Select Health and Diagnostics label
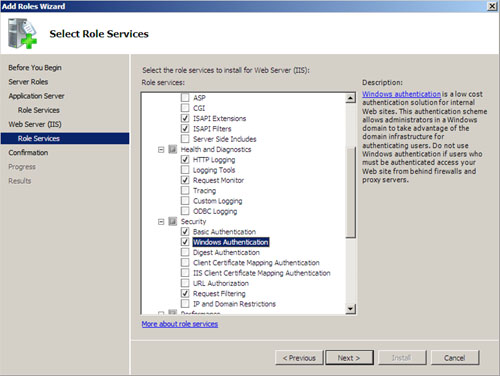 [216, 149]
